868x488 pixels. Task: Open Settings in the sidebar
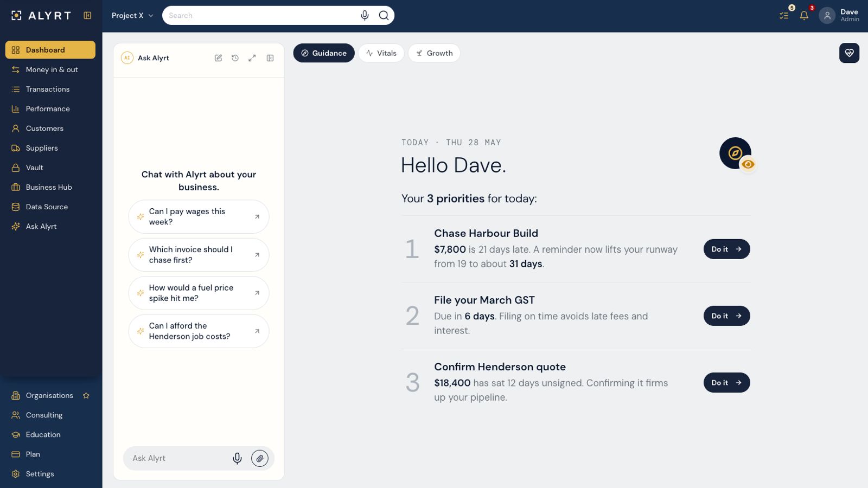pyautogui.click(x=50, y=474)
